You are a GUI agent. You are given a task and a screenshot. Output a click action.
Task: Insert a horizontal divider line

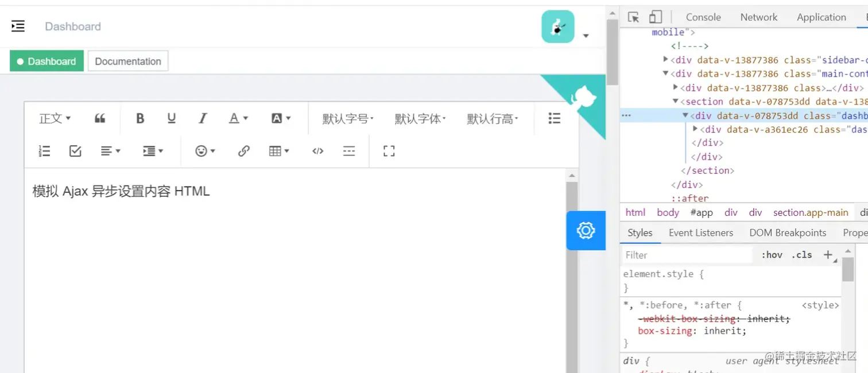(349, 151)
